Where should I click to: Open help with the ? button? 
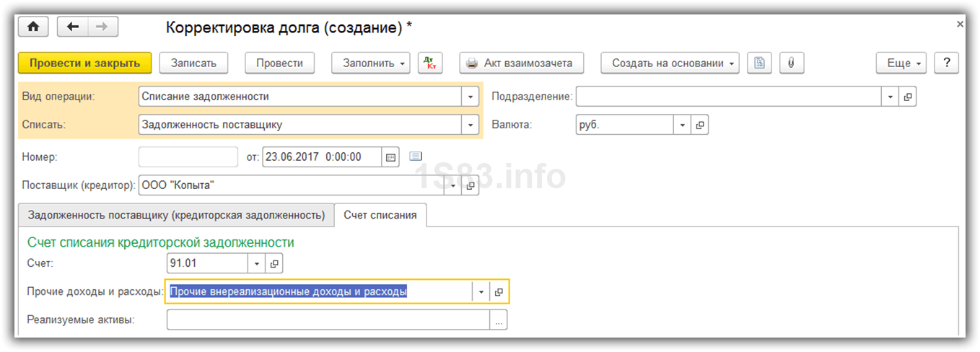coord(946,63)
